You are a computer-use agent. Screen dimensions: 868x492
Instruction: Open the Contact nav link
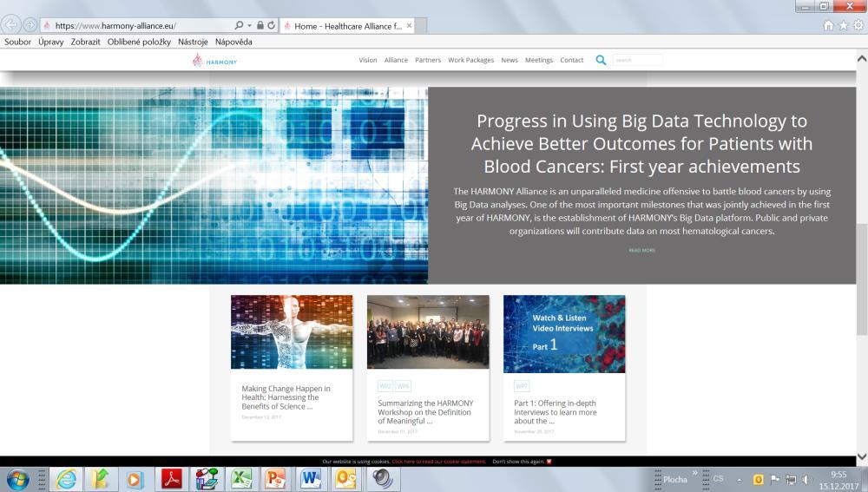click(x=571, y=61)
